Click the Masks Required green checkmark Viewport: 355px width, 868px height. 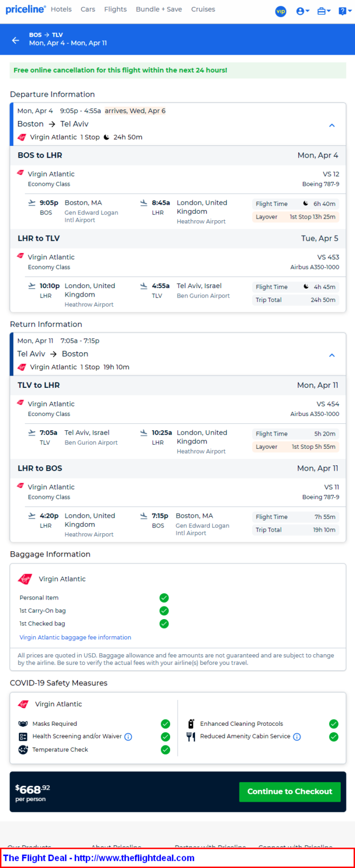(x=165, y=724)
